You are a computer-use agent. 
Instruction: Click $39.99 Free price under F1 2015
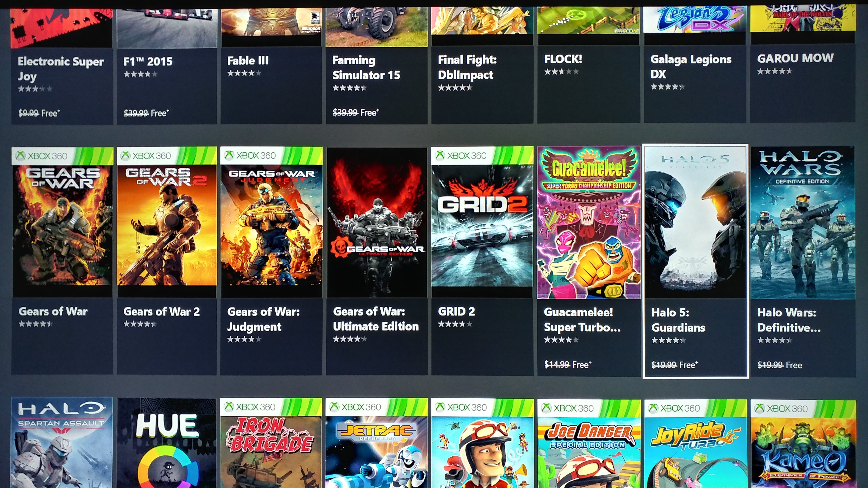click(x=146, y=113)
